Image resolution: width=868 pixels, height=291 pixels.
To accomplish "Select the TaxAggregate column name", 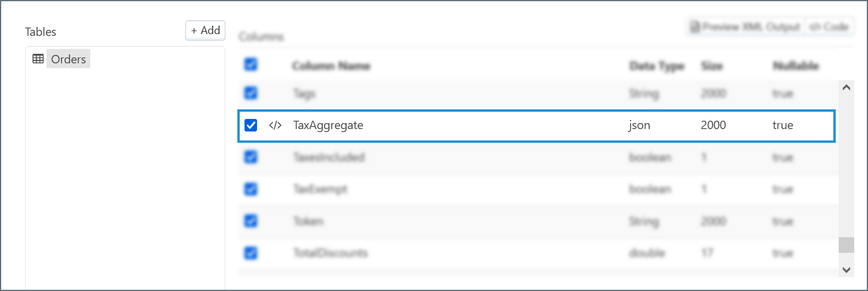I will (x=328, y=125).
